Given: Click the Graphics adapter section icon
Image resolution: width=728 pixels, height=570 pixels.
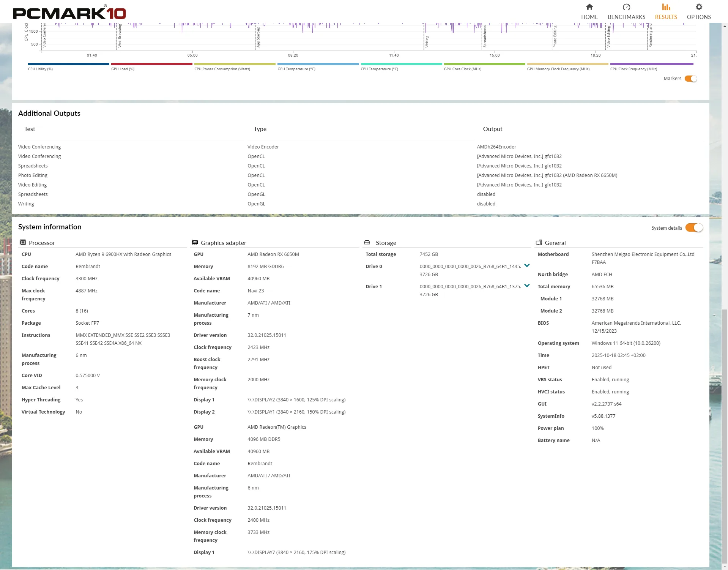Looking at the screenshot, I should click(195, 243).
